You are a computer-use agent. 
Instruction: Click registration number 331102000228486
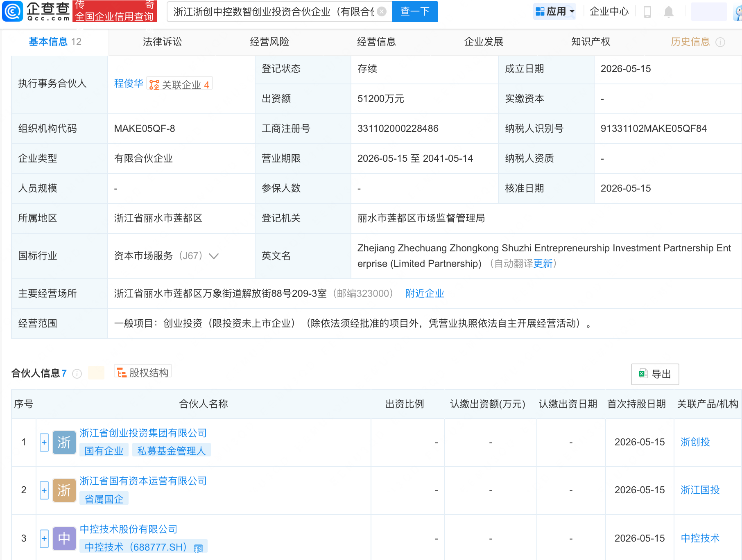coord(398,129)
